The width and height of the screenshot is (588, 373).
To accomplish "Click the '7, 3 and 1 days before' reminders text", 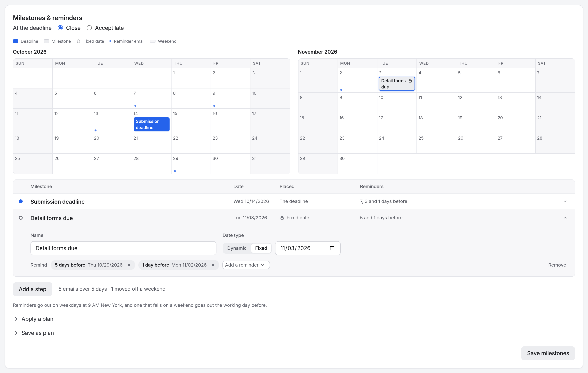I will point(383,201).
